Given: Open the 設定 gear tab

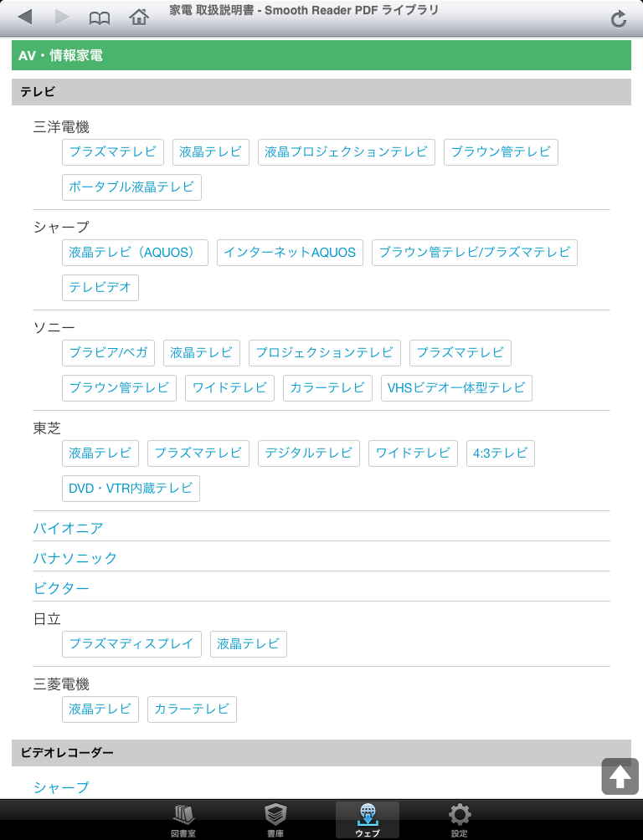Looking at the screenshot, I should tap(459, 820).
